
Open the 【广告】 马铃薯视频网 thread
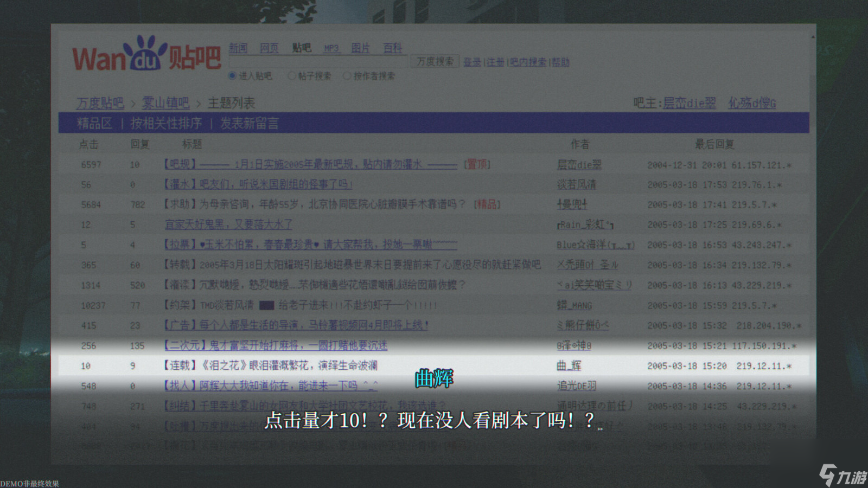(x=296, y=325)
